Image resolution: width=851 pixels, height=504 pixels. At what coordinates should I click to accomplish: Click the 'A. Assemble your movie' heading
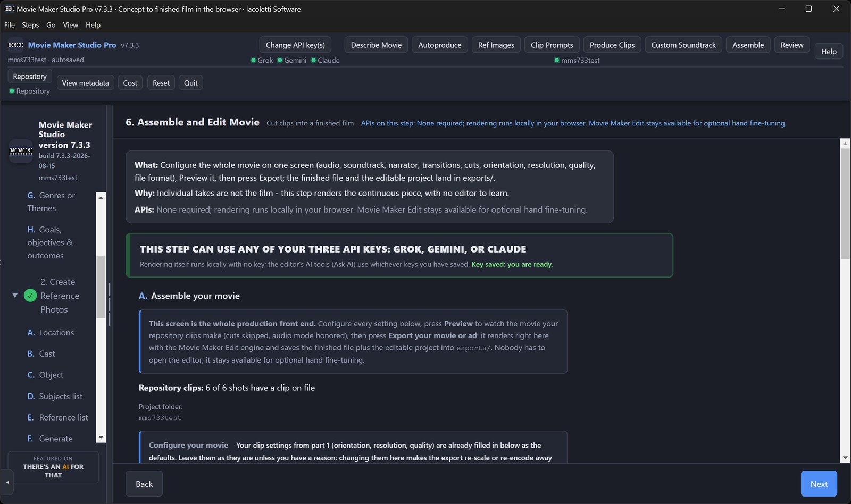point(189,296)
